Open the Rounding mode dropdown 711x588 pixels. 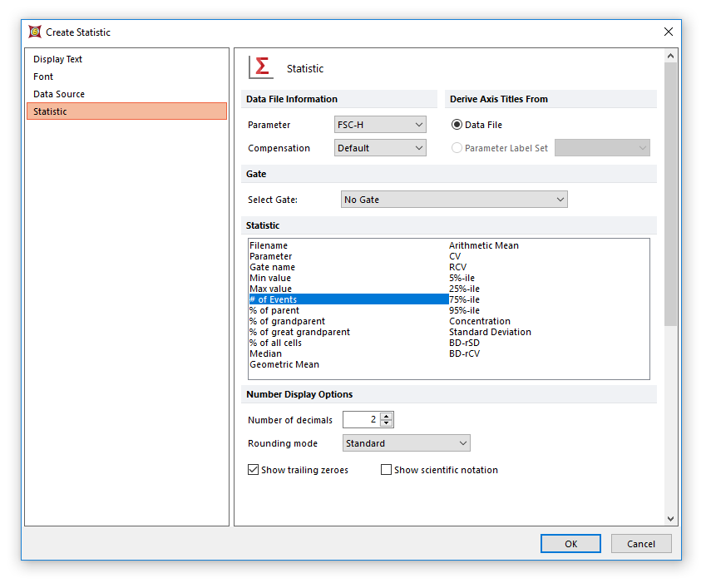pos(406,443)
